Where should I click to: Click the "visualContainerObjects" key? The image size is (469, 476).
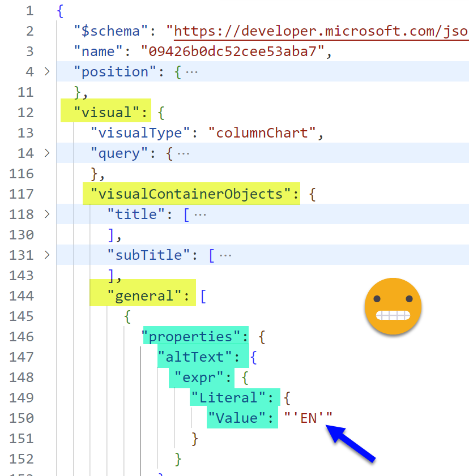tap(190, 194)
